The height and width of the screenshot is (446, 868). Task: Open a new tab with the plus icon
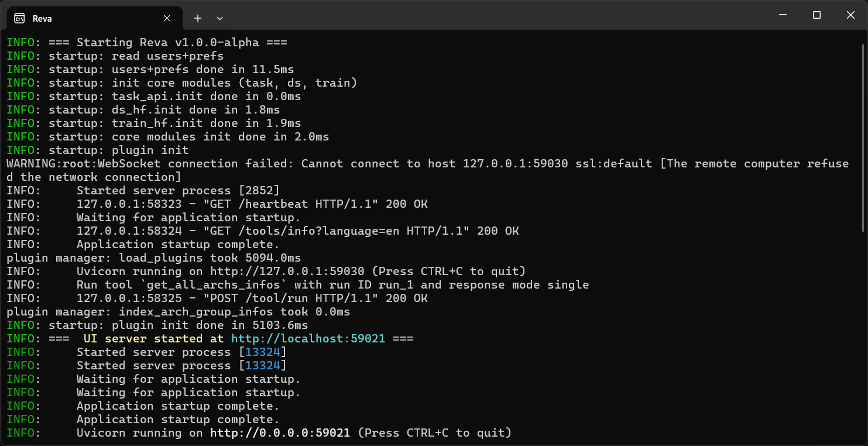[198, 18]
